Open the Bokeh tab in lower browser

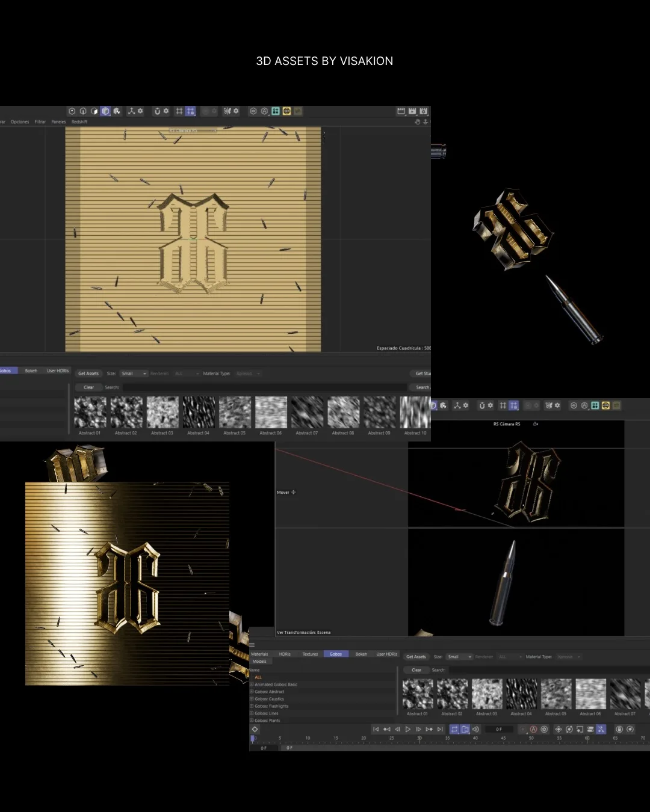[361, 654]
